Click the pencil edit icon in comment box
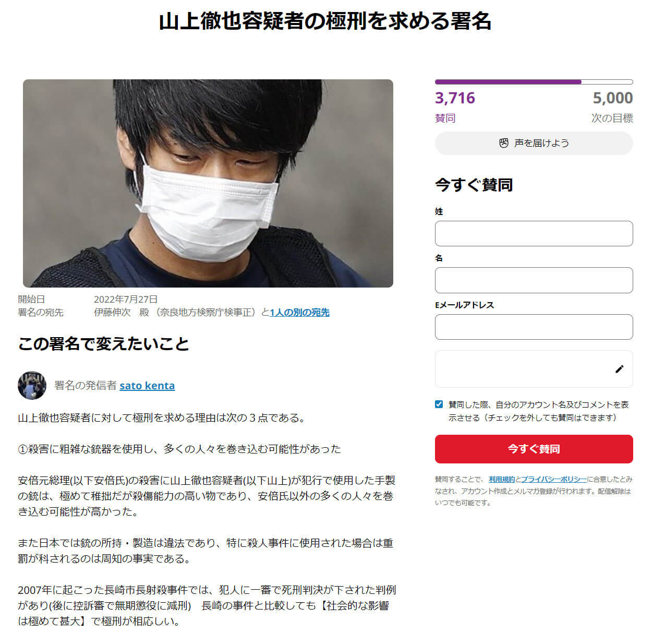The image size is (653, 644). (x=619, y=369)
